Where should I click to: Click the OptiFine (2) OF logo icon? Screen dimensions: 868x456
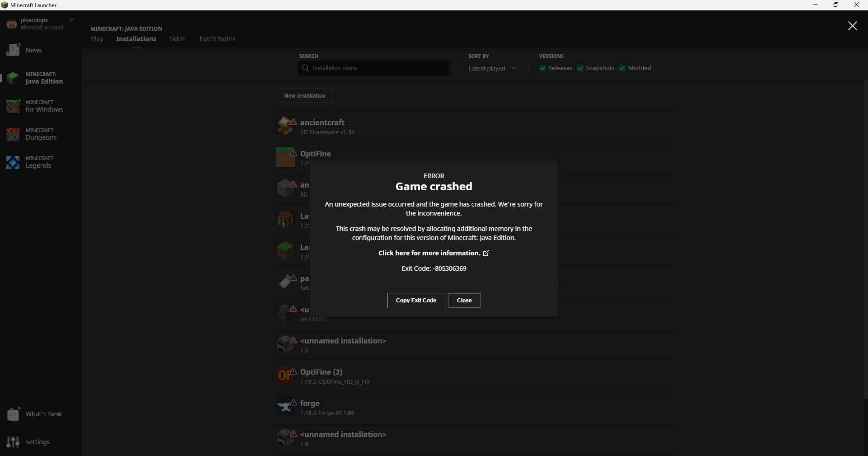tap(286, 376)
